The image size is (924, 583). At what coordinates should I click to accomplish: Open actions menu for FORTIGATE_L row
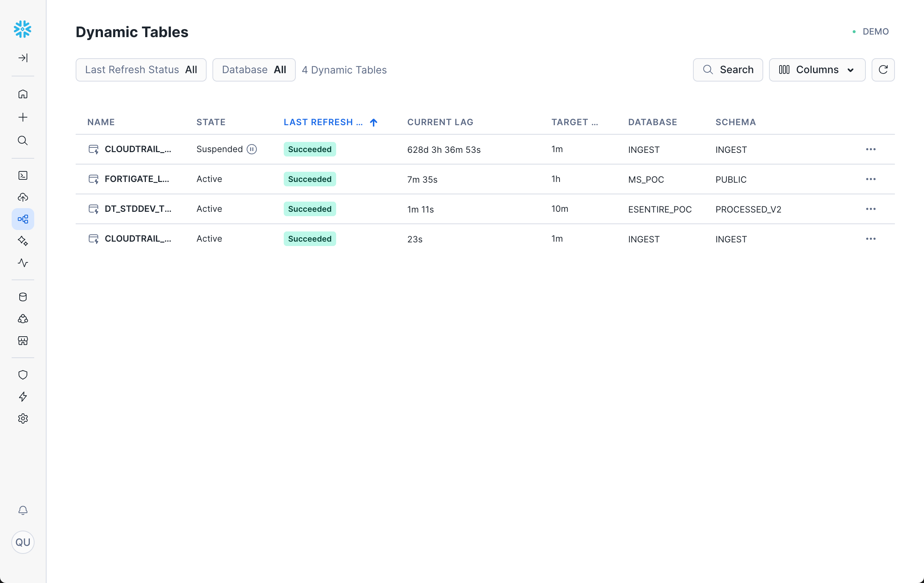point(871,179)
